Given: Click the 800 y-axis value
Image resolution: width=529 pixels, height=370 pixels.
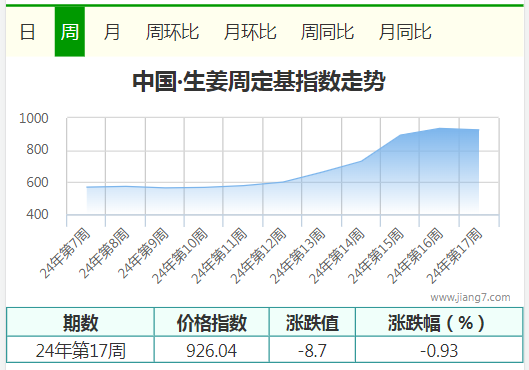Looking at the screenshot, I should (x=37, y=149).
